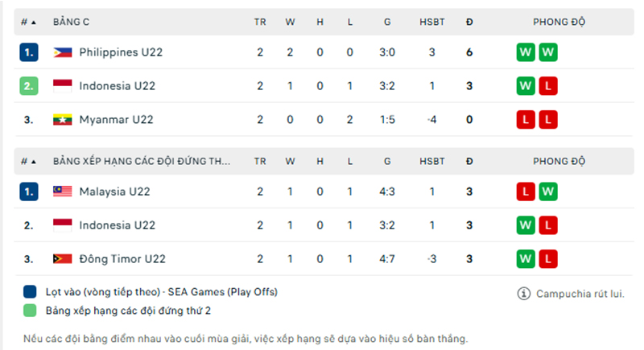This screenshot has width=644, height=350.
Task: Click Indonesia U22 flag in Bảng C
Action: point(62,86)
